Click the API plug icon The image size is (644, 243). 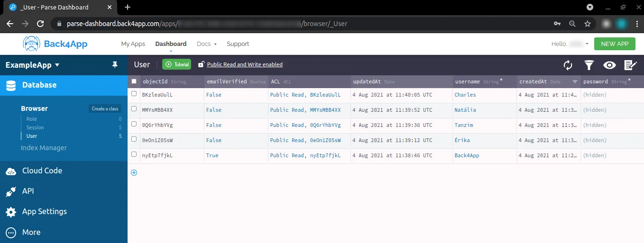pyautogui.click(x=11, y=191)
